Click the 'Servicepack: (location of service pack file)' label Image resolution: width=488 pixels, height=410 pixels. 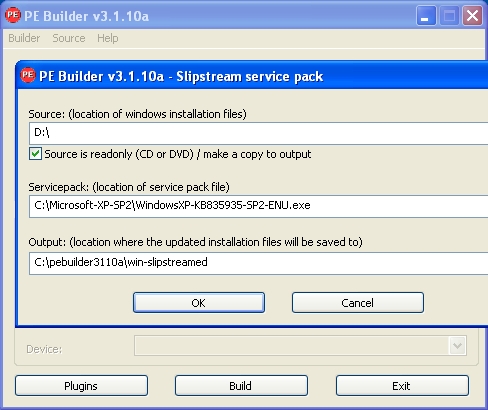click(x=129, y=187)
